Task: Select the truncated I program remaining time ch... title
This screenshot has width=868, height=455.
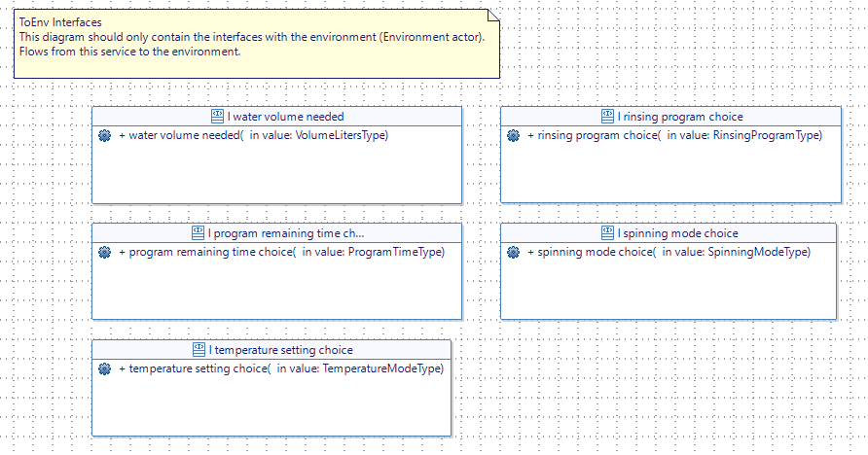Action: (x=286, y=233)
